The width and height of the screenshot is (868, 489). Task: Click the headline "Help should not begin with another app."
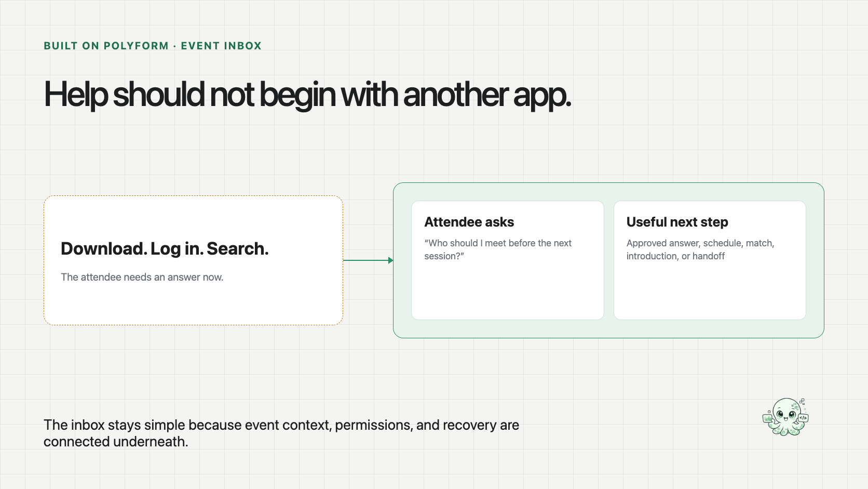point(307,95)
